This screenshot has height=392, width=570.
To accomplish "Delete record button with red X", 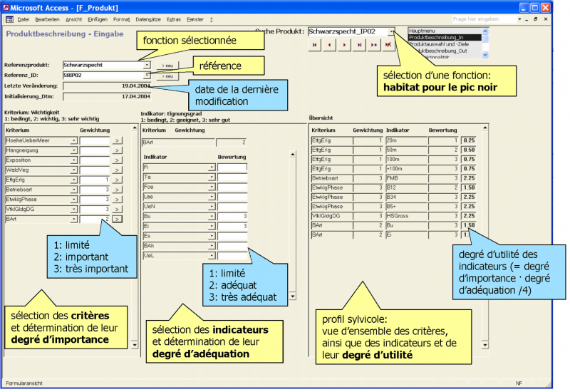I will pos(388,45).
